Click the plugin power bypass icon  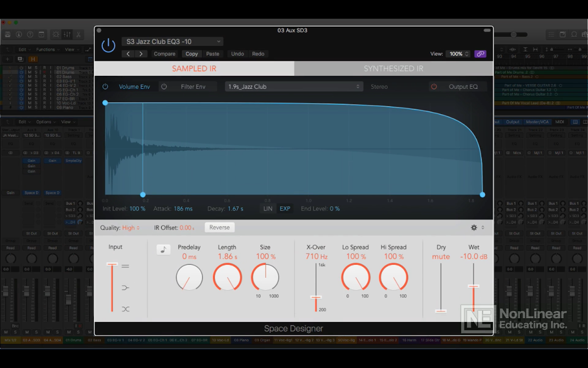pos(108,46)
